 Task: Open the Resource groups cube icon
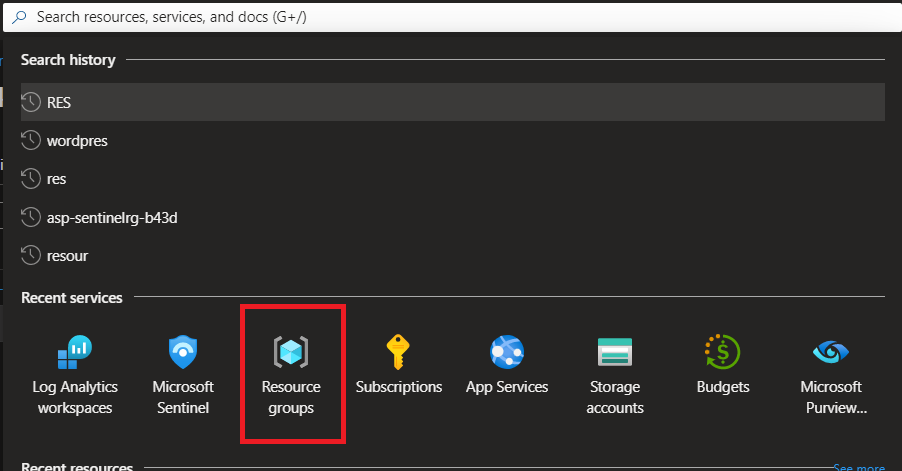(291, 352)
